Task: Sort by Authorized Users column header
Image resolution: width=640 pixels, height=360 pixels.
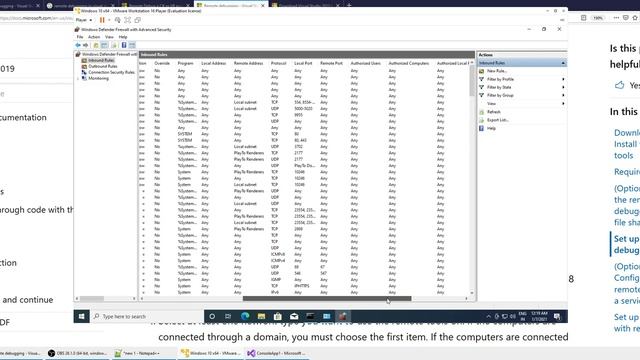Action: tap(366, 63)
